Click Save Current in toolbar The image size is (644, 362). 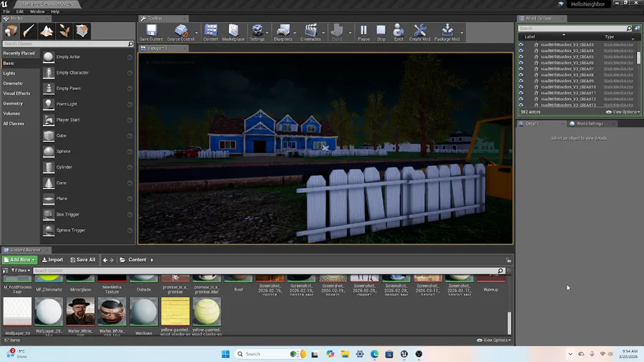pos(151,32)
